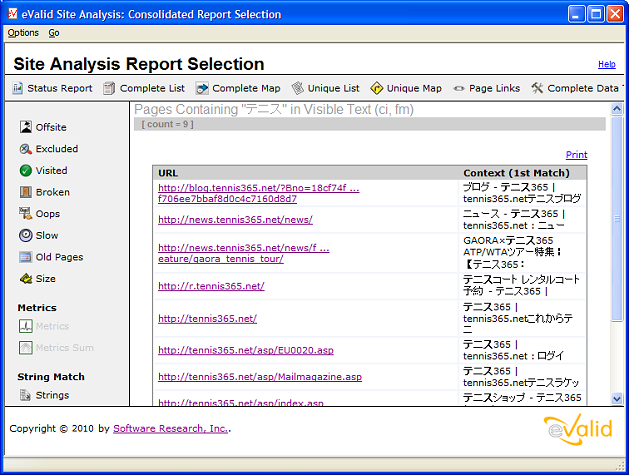
Task: Open the Unique Map report label
Action: pyautogui.click(x=414, y=88)
